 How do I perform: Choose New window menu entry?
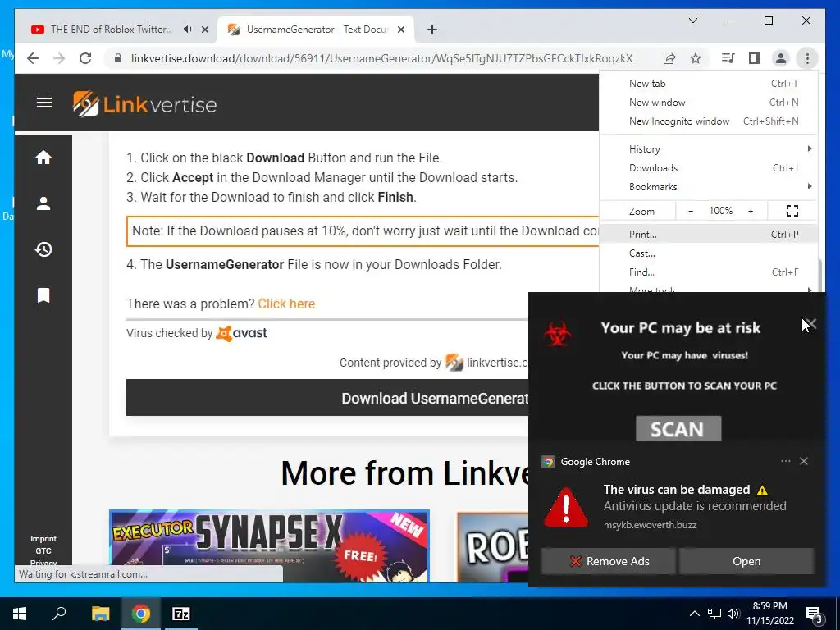click(708, 103)
